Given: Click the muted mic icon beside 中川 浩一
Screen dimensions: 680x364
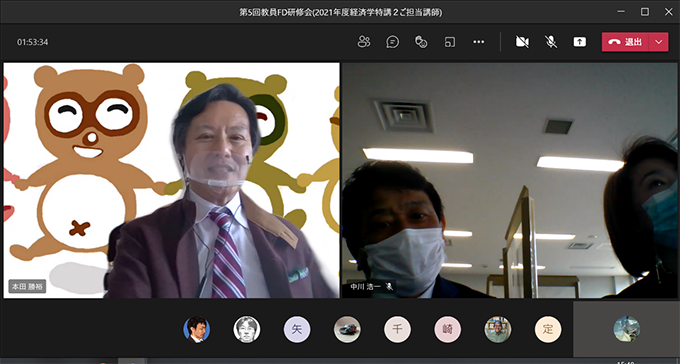Looking at the screenshot, I should (x=389, y=286).
